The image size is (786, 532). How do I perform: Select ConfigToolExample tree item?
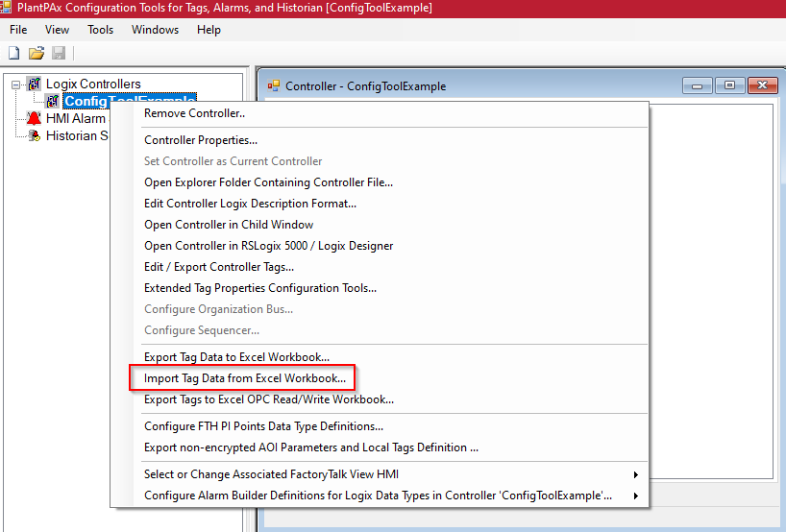coord(86,101)
